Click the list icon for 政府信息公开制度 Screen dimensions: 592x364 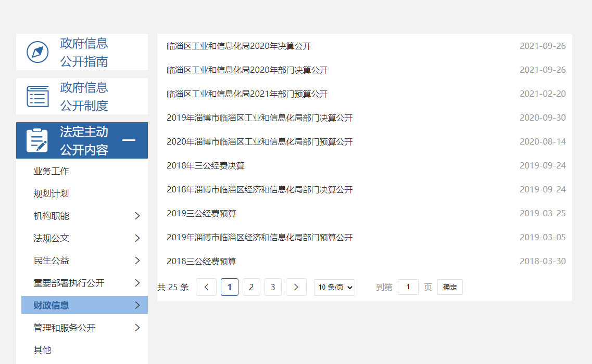pyautogui.click(x=37, y=96)
